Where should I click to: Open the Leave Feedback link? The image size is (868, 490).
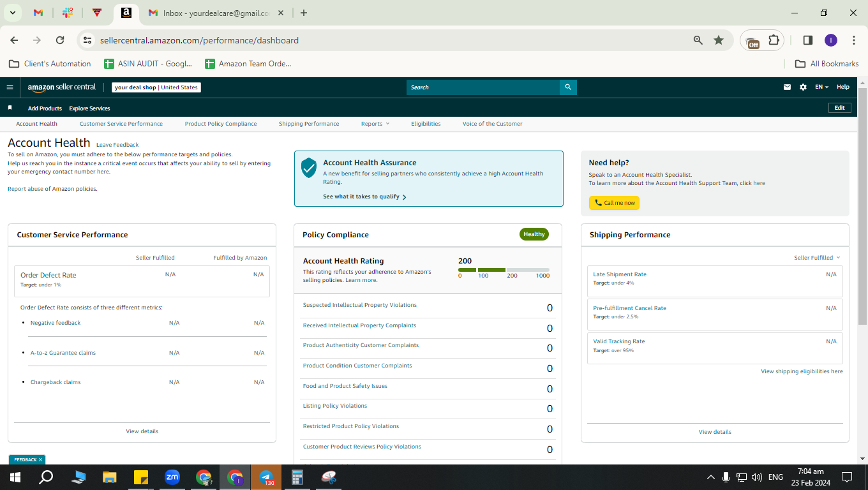tap(117, 145)
